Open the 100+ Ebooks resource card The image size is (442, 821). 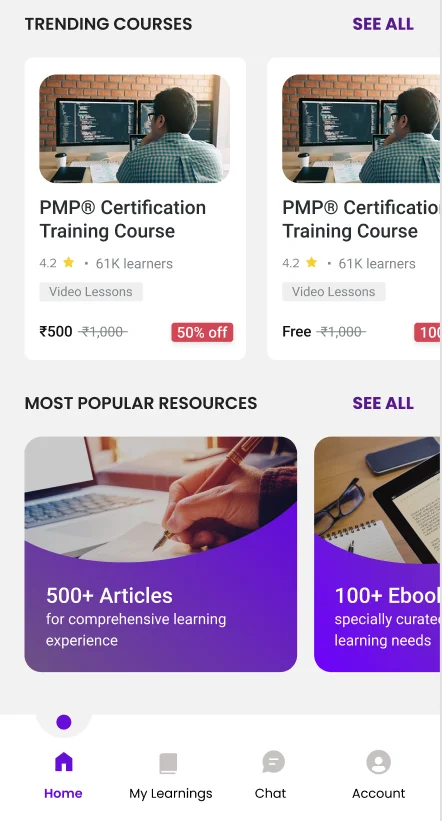click(377, 554)
